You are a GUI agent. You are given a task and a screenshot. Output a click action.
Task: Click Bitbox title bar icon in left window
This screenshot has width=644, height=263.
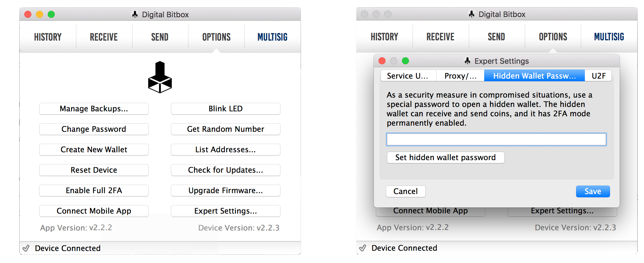click(135, 14)
